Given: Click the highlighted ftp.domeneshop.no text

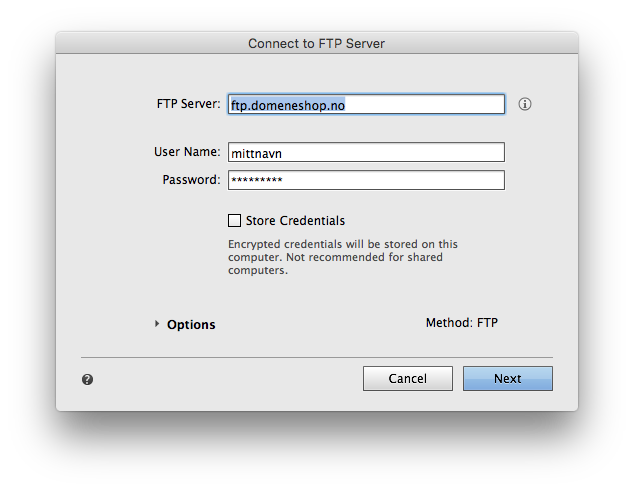Looking at the screenshot, I should coord(288,105).
